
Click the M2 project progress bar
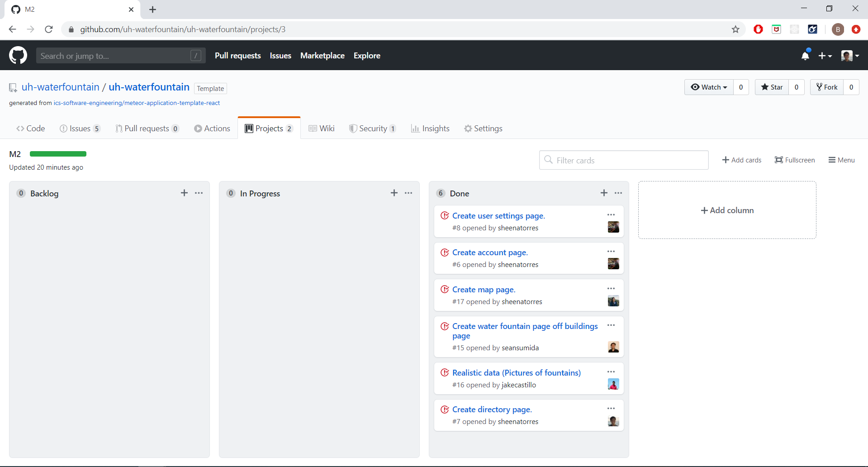tap(58, 154)
